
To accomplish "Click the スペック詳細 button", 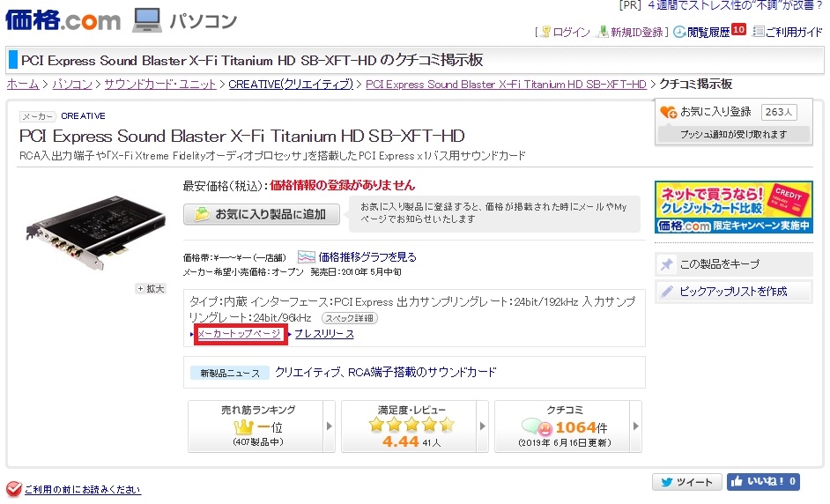I will tap(350, 318).
